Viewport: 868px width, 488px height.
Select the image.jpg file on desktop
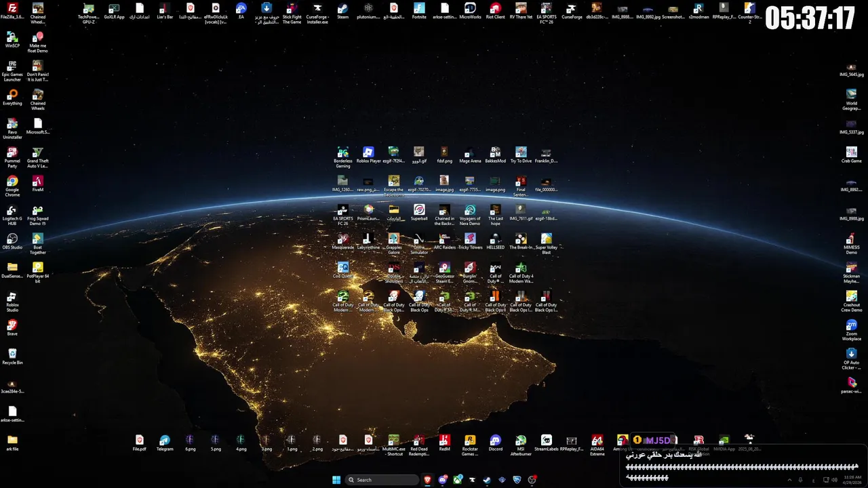pyautogui.click(x=444, y=184)
